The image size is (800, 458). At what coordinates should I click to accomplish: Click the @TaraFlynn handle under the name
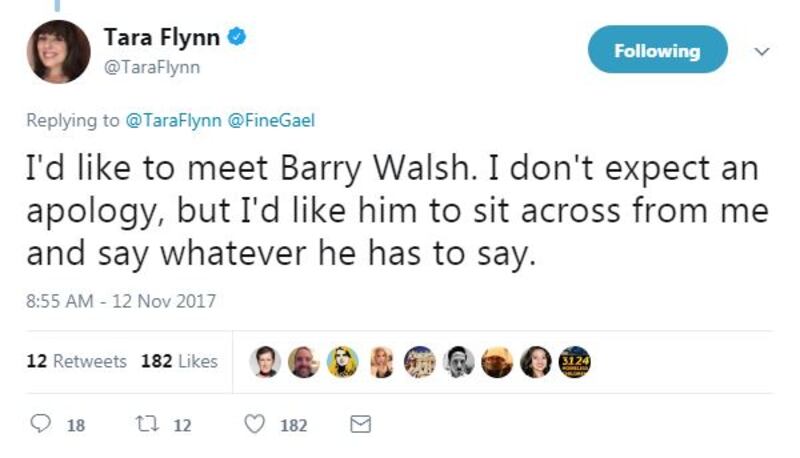click(x=152, y=68)
